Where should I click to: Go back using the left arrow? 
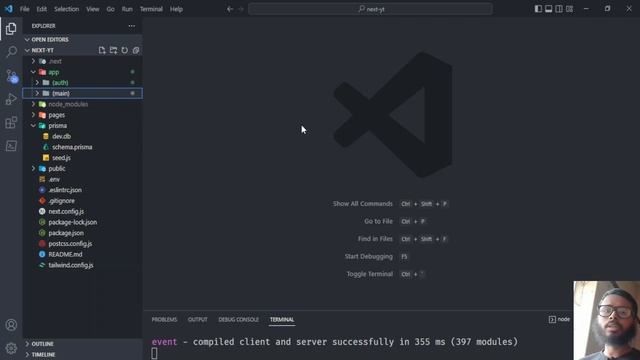[230, 9]
